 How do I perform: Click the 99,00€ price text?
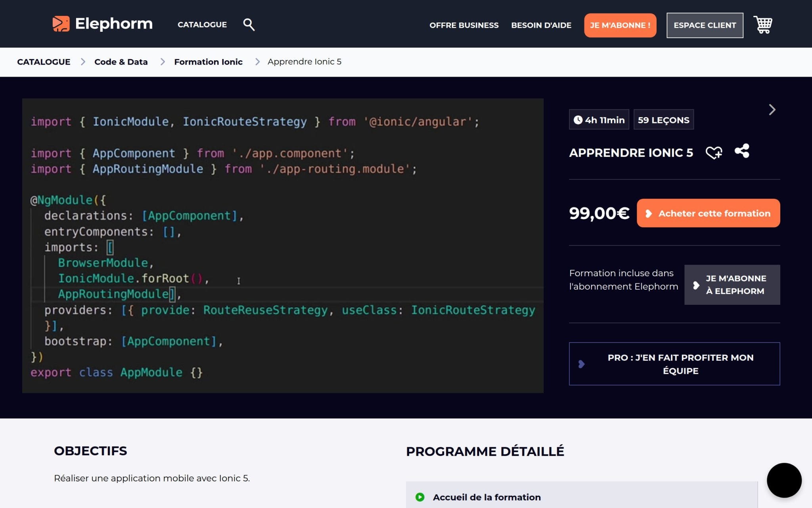[599, 213]
